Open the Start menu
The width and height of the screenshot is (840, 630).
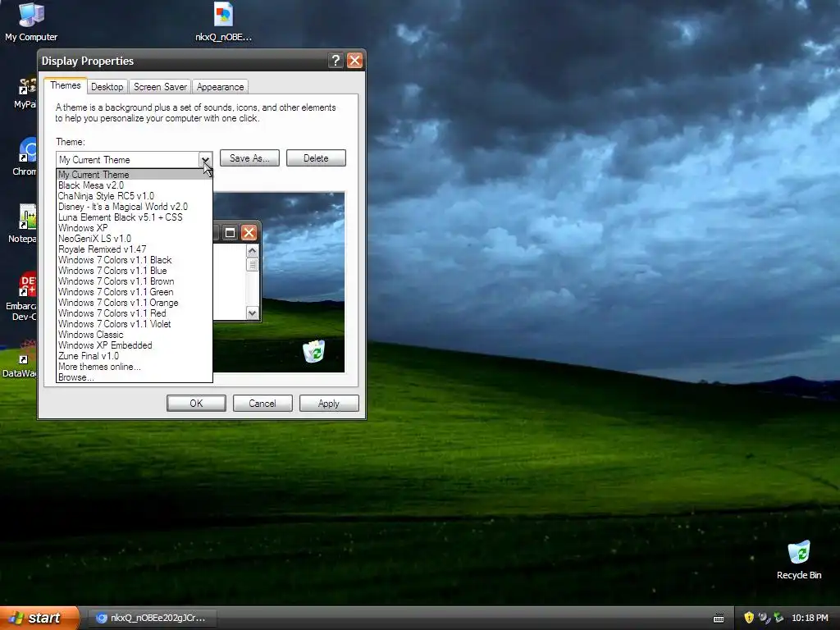(39, 618)
